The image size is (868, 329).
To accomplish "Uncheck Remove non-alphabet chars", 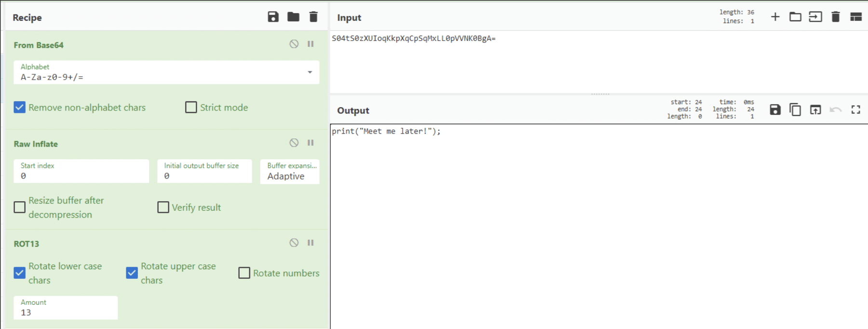I will pyautogui.click(x=20, y=107).
